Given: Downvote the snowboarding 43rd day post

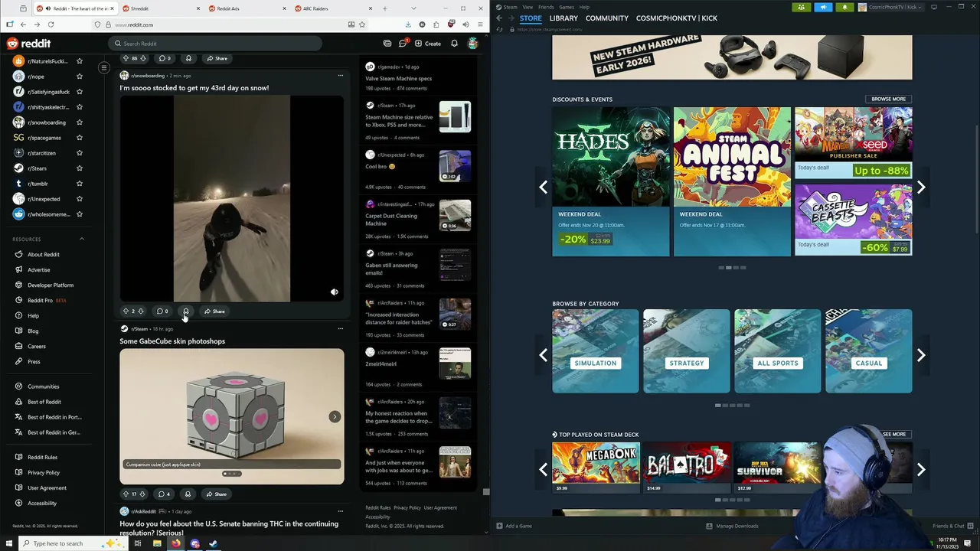Looking at the screenshot, I should pyautogui.click(x=140, y=311).
